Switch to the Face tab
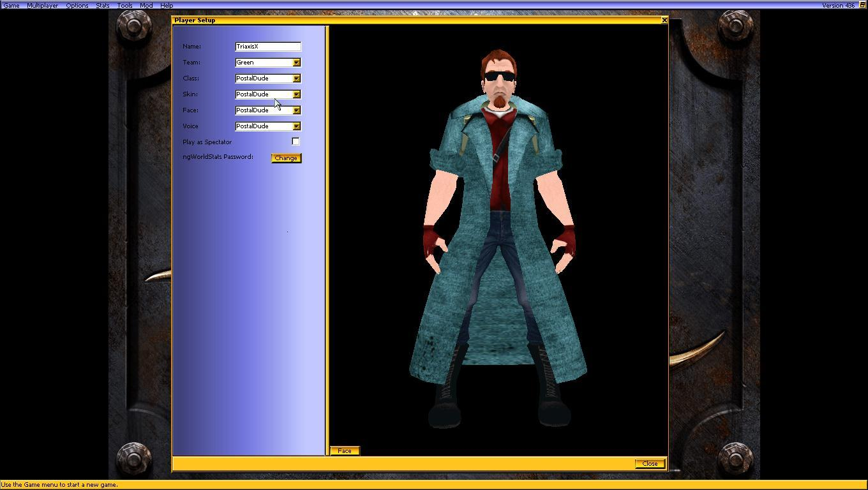868x490 pixels. point(344,450)
